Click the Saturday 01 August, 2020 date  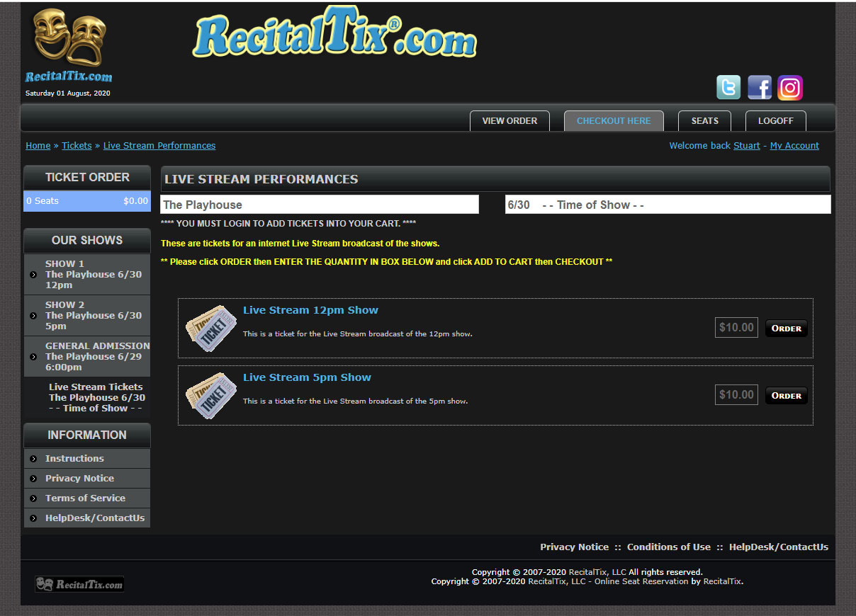68,93
